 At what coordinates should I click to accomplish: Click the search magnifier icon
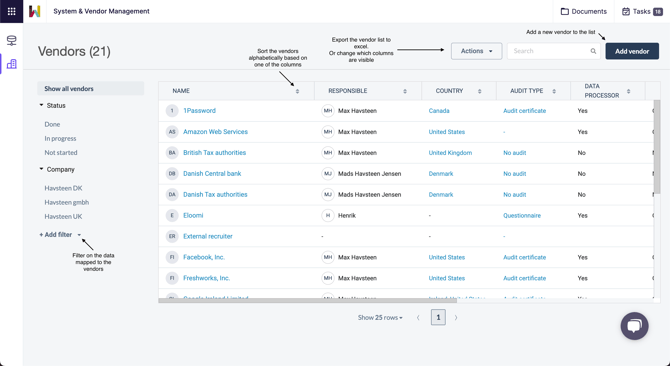(x=593, y=51)
